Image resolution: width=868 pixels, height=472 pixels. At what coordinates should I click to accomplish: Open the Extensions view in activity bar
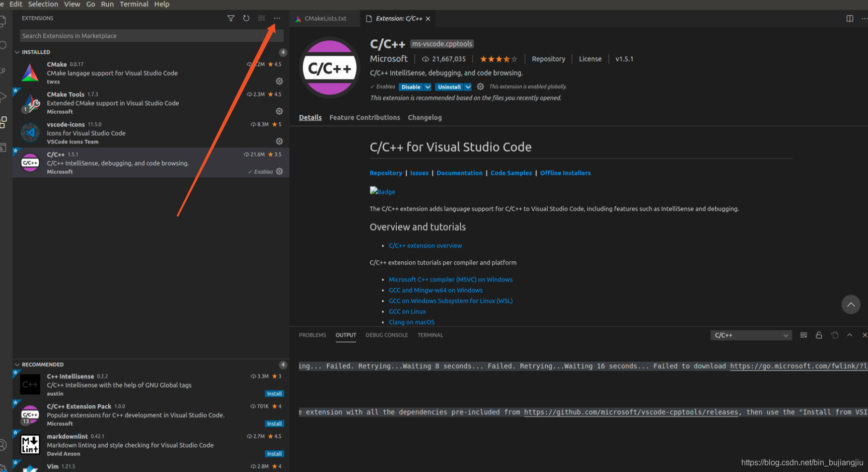point(3,122)
